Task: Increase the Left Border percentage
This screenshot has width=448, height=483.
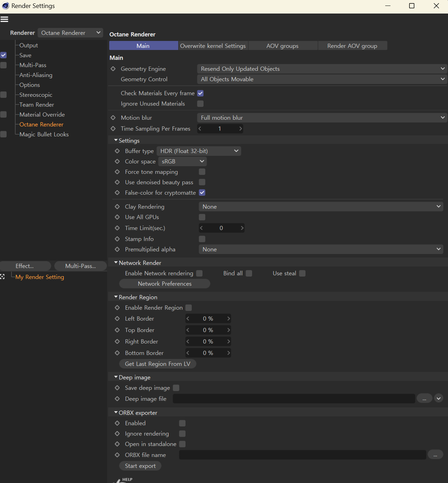Action: coord(228,319)
